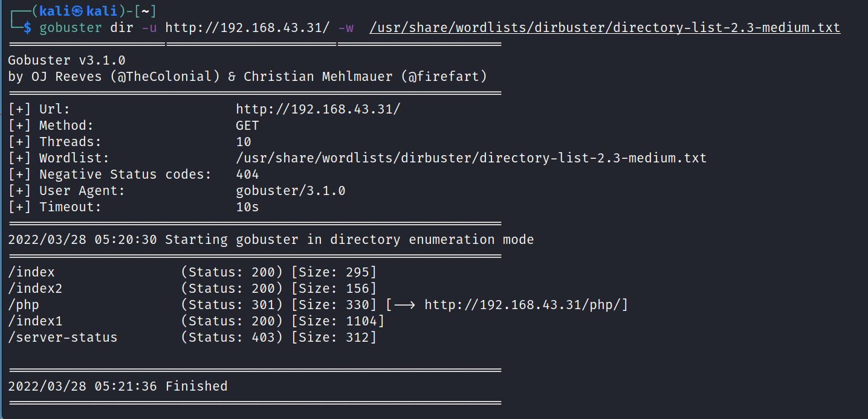Click the gobuster/3.1.0 User Agent value
868x419 pixels.
coord(291,191)
